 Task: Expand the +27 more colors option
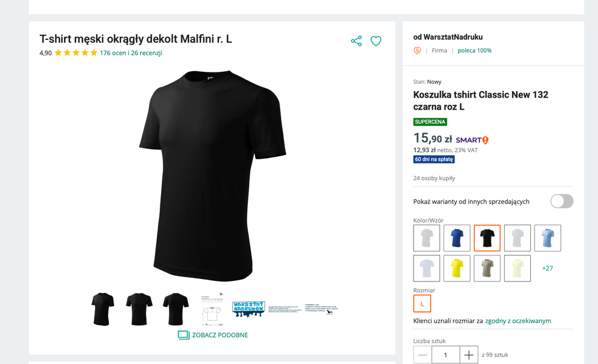[x=548, y=268]
